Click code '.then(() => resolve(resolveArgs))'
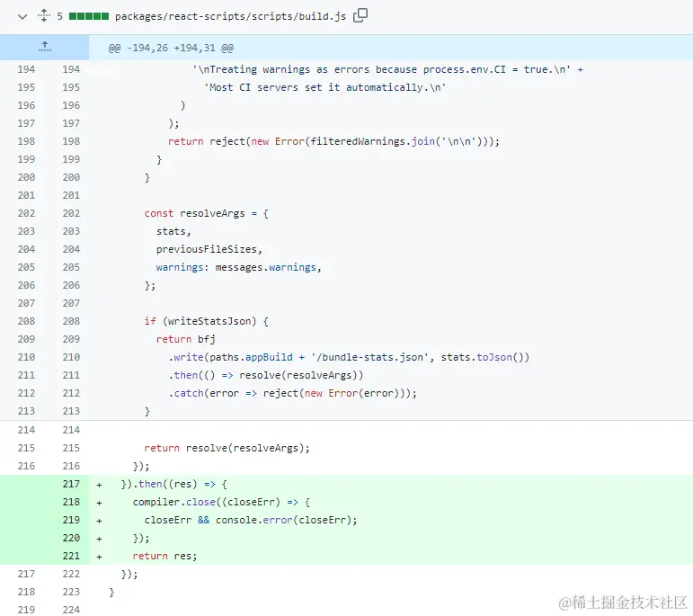The width and height of the screenshot is (693, 616). tap(266, 375)
